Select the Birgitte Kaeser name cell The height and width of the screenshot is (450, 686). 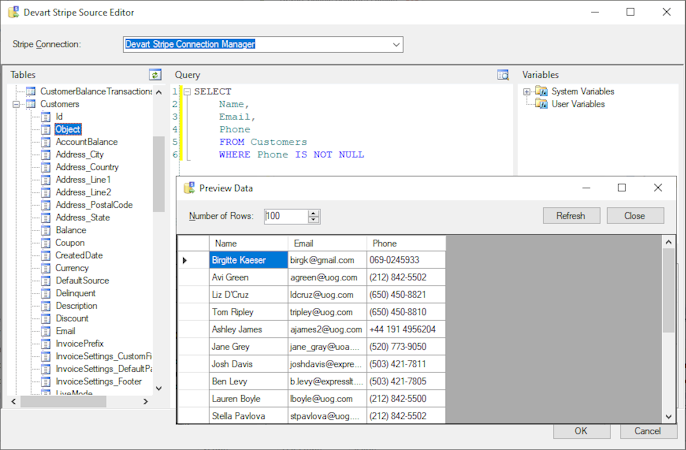[238, 260]
